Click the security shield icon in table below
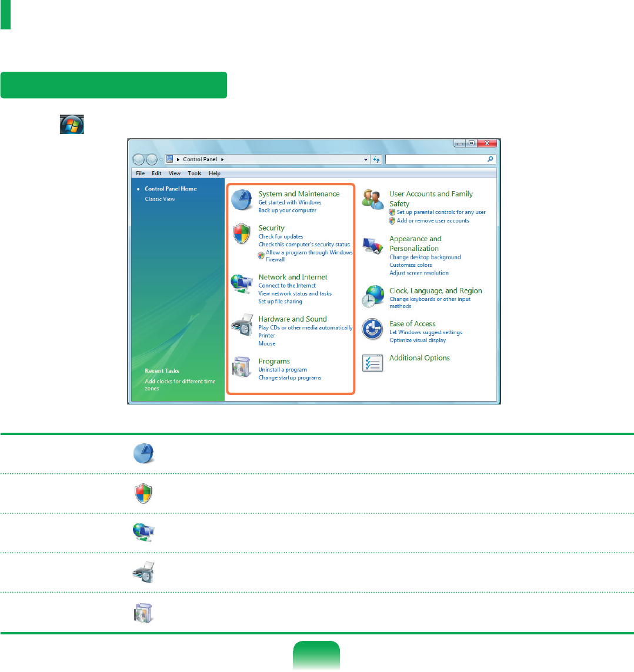634x672 pixels. [x=144, y=493]
